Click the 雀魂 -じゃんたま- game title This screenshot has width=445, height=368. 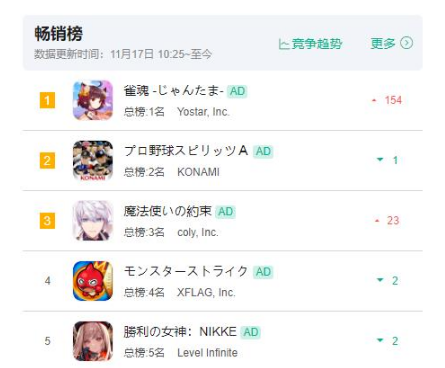click(x=173, y=91)
